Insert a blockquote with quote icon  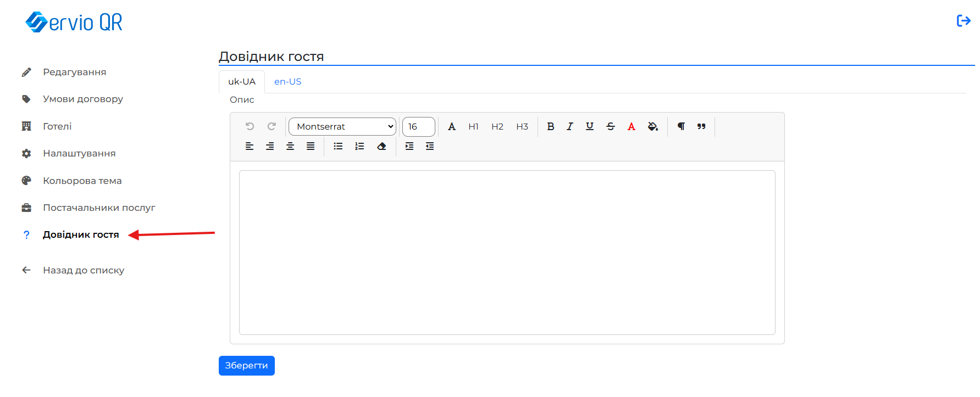(x=701, y=126)
